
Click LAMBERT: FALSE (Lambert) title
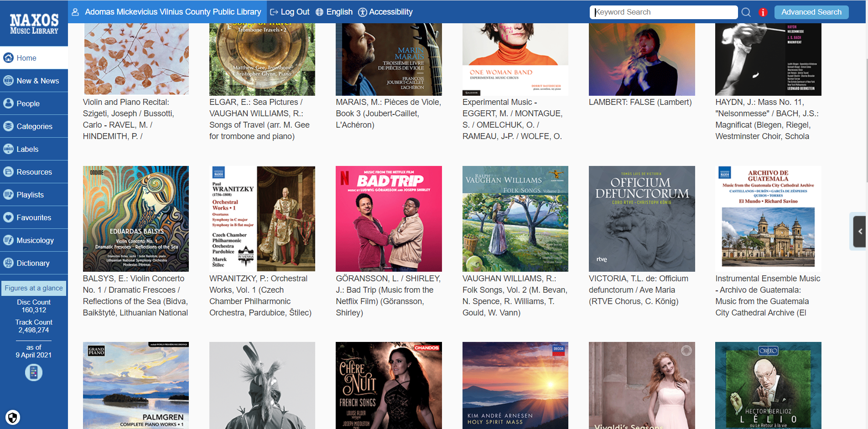640,102
